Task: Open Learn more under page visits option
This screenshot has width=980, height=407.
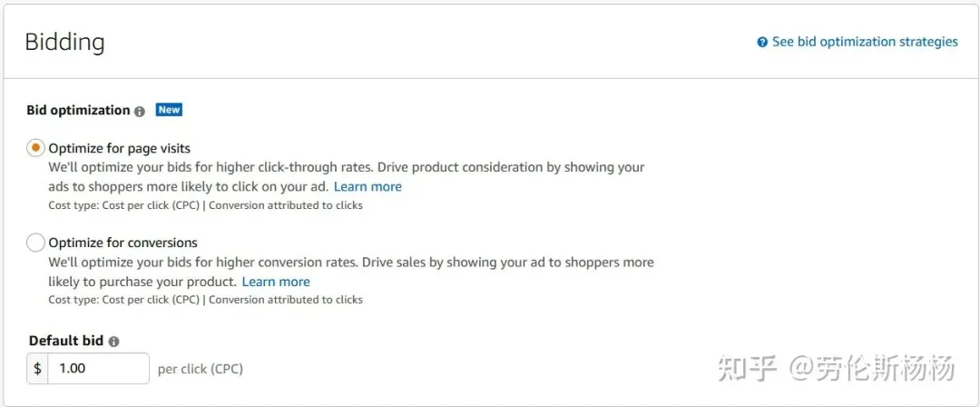Action: pos(367,186)
